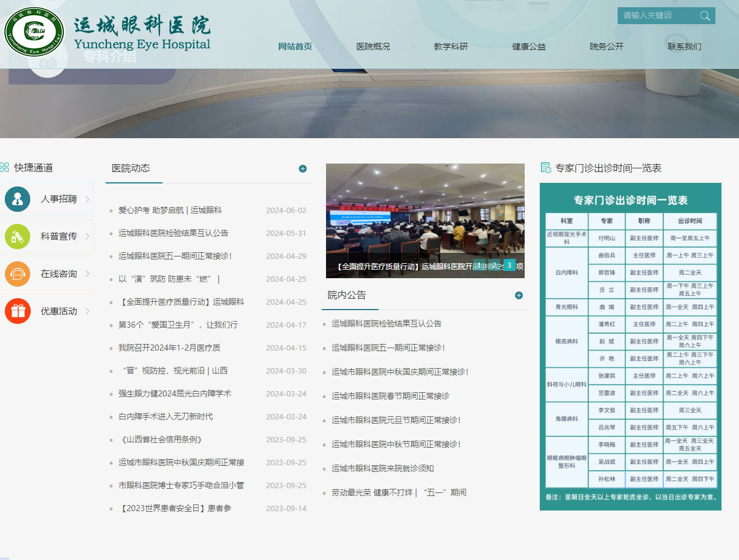The image size is (739, 560).
Task: Open notice 运城市眼科医院中秋节期间正常接诊！
Action: click(396, 445)
